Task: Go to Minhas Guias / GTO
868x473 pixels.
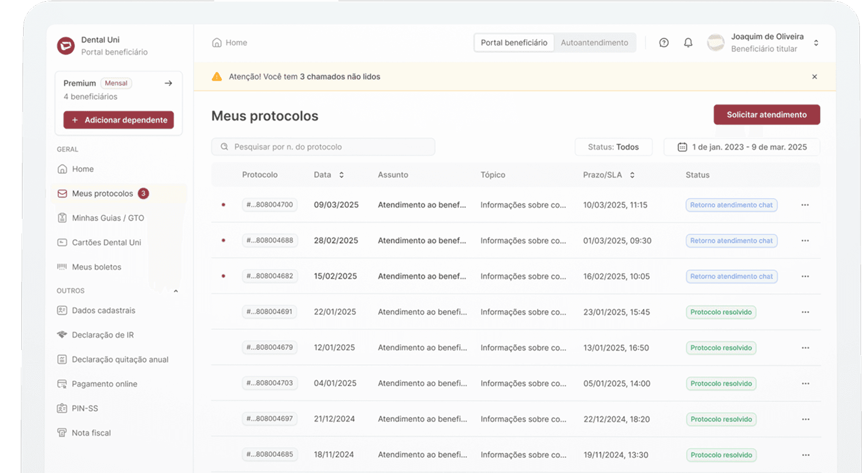Action: point(107,218)
